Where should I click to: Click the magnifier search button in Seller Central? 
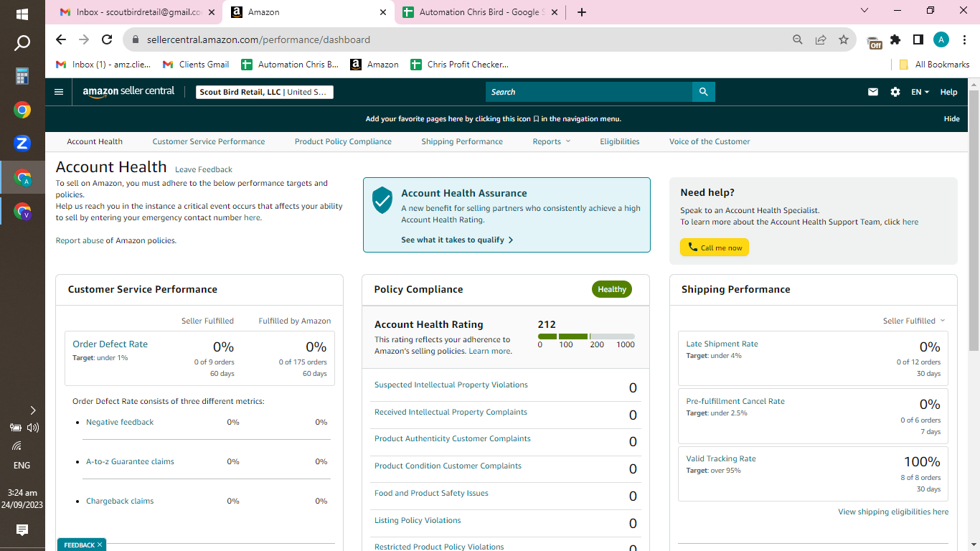(704, 92)
